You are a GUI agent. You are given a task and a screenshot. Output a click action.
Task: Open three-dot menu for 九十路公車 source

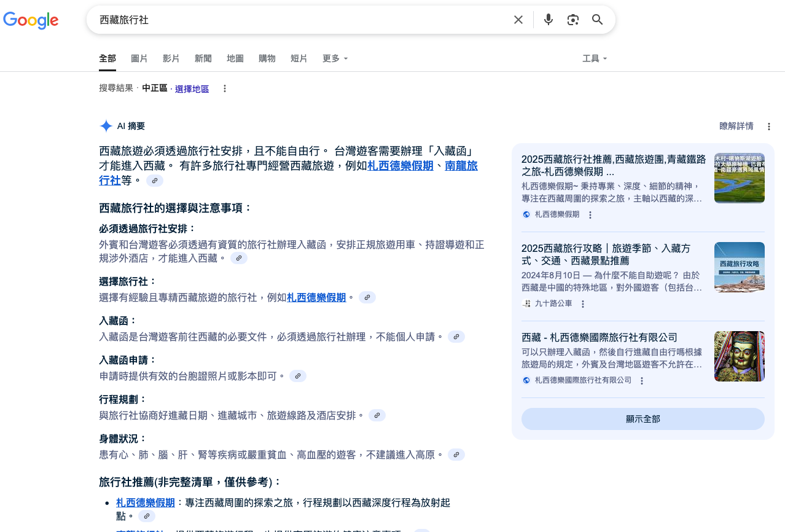(x=583, y=304)
